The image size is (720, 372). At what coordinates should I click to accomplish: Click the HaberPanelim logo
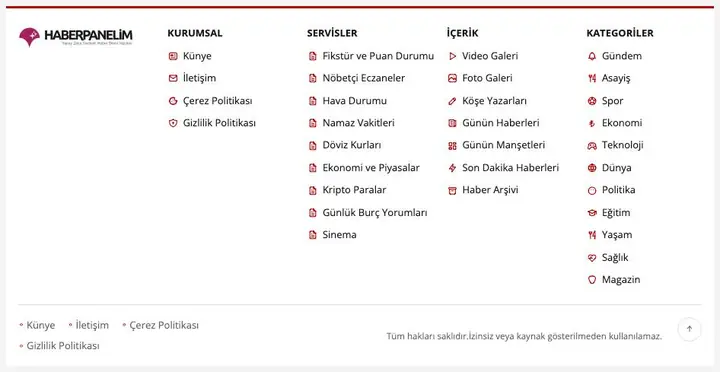[76, 37]
